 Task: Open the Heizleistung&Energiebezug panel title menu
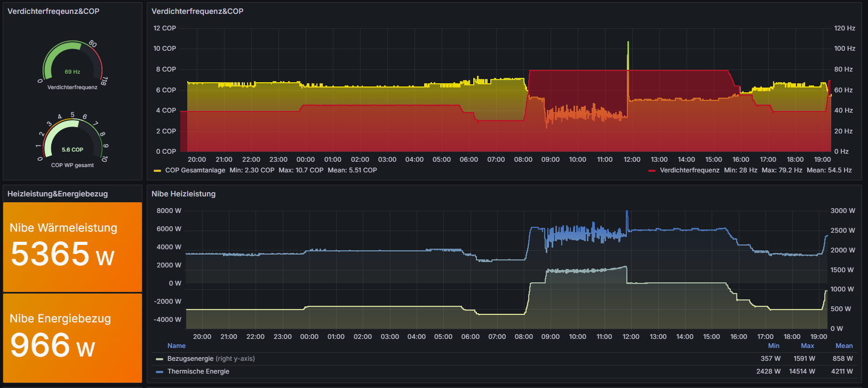pos(58,194)
